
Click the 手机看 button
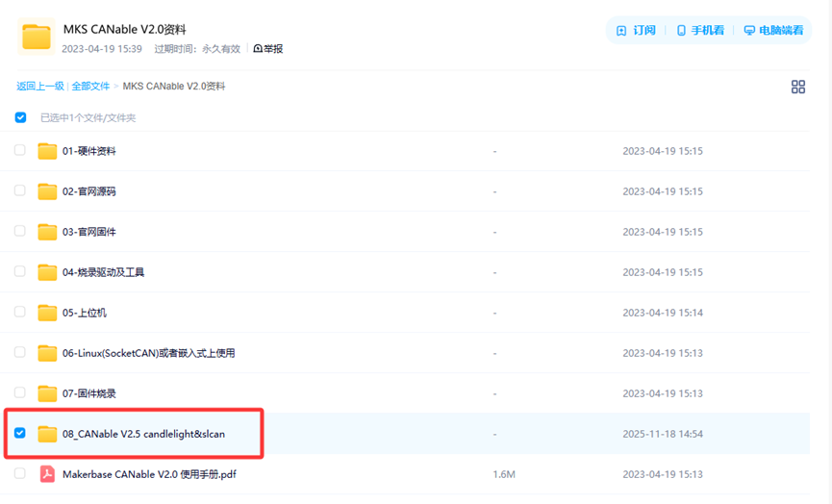point(700,30)
